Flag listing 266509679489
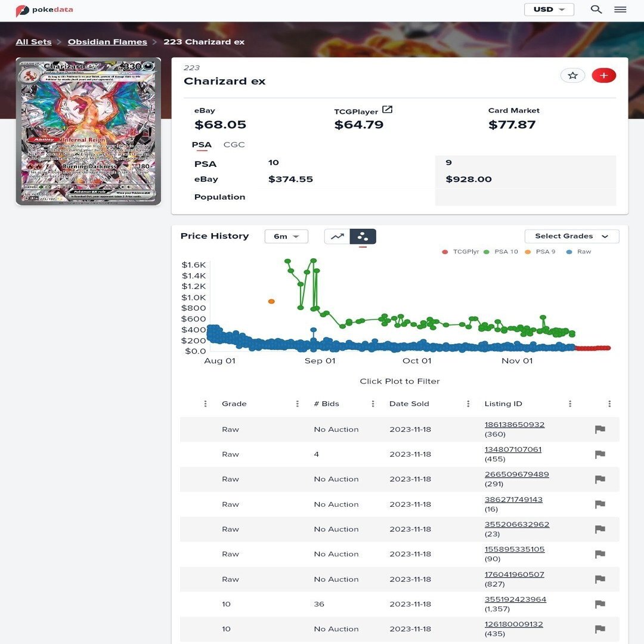This screenshot has height=644, width=644. click(600, 479)
